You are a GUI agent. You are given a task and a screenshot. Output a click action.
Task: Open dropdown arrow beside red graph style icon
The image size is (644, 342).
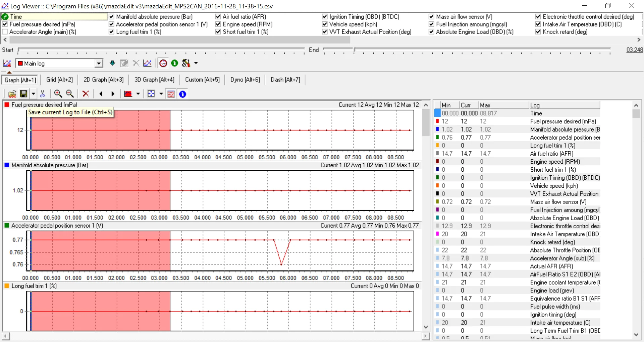coord(138,94)
